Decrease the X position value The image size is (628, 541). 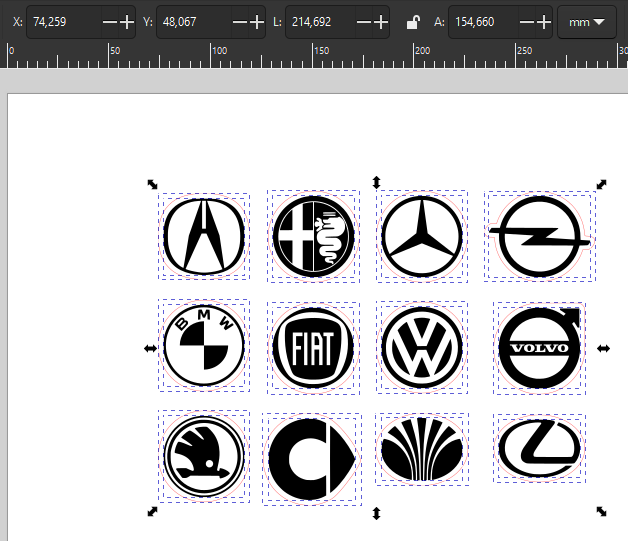[x=109, y=22]
